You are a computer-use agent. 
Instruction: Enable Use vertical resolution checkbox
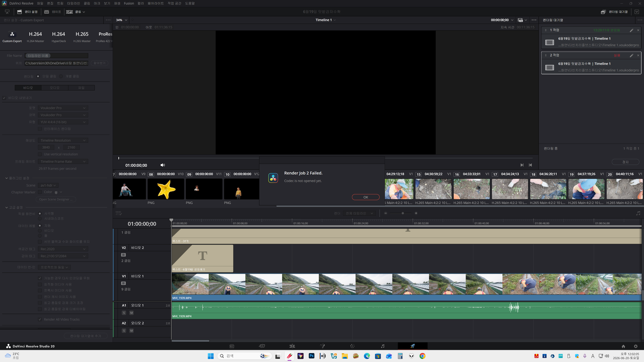(40, 154)
